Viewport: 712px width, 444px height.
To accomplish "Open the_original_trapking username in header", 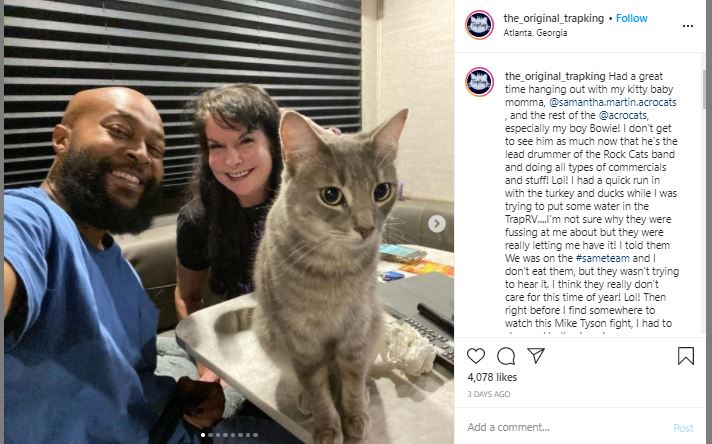I will tap(554, 18).
